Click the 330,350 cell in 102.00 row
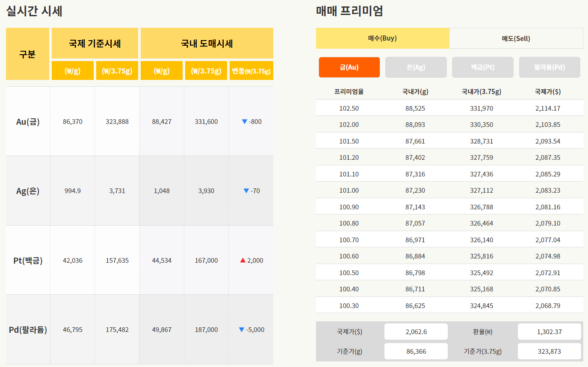Screen dimensions: 588x367 click(x=482, y=125)
